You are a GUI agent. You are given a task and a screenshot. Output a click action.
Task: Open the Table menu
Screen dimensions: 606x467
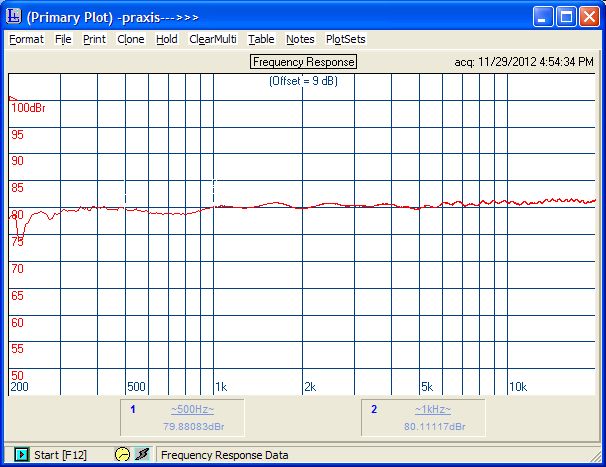(261, 39)
